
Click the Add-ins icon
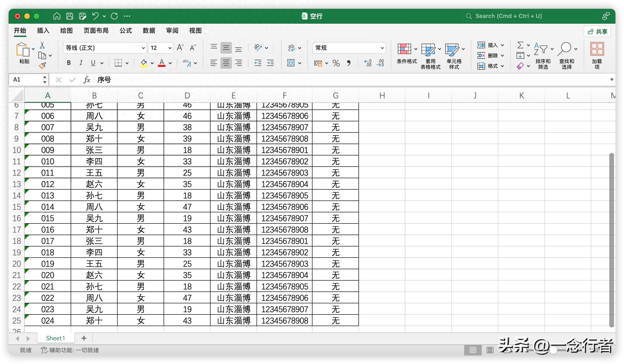click(x=597, y=49)
